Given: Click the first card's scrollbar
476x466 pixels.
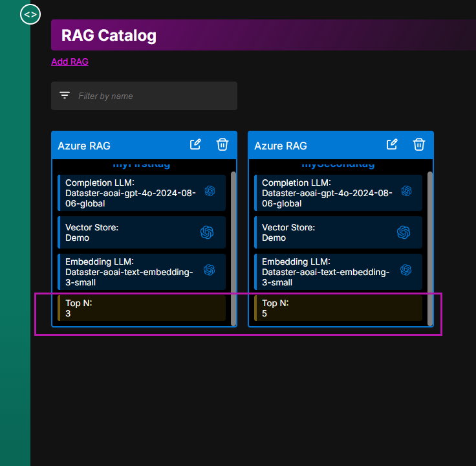Looking at the screenshot, I should [233, 249].
